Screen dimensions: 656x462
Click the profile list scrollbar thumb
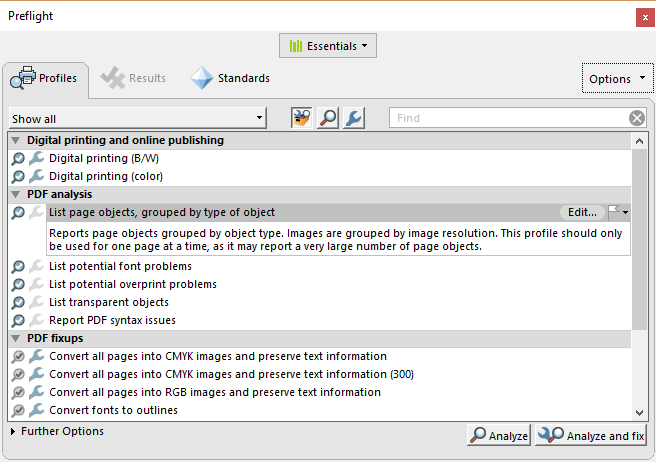pos(639,239)
